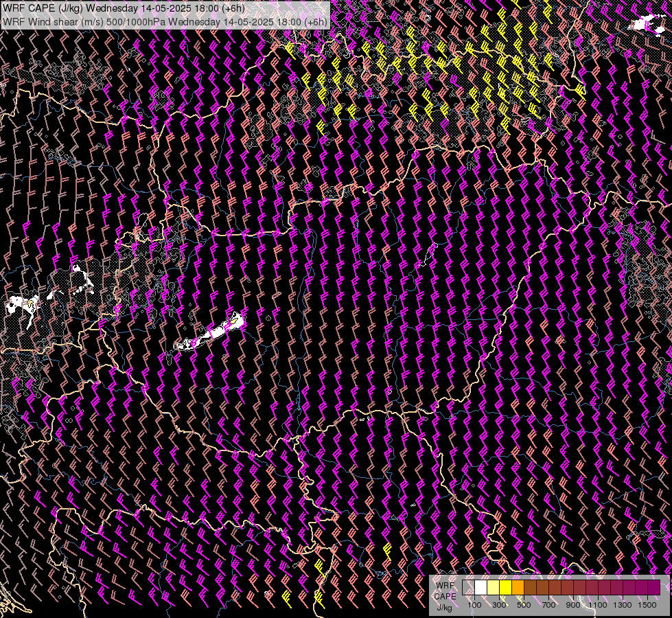This screenshot has height=618, width=672.
Task: Click the white 100–200 J/kg legend swatch
Action: (481, 587)
